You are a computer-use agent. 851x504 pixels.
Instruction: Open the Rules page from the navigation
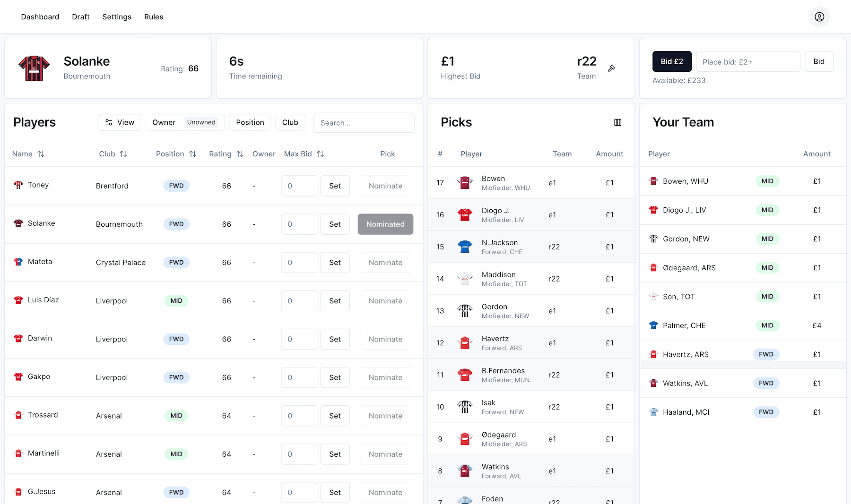point(153,17)
